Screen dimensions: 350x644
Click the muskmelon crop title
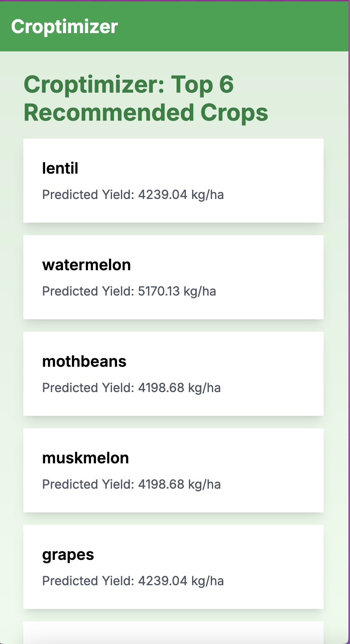click(x=85, y=458)
